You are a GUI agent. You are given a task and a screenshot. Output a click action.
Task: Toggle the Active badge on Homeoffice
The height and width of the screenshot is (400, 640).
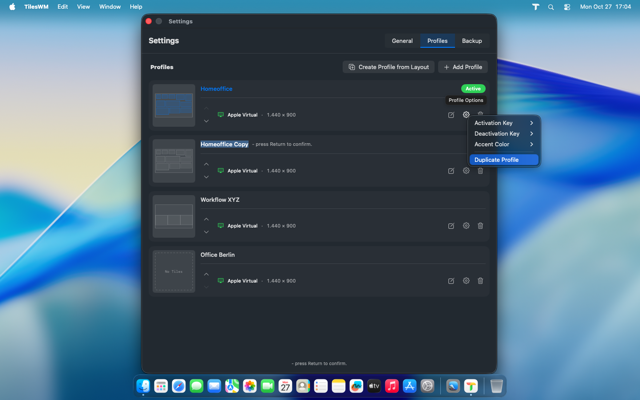tap(472, 89)
